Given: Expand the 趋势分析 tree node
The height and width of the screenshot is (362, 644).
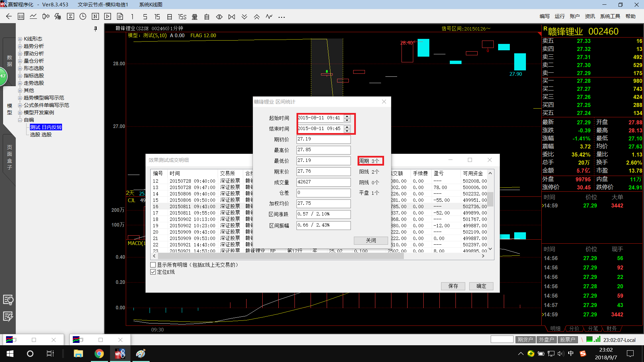Looking at the screenshot, I should (x=20, y=46).
